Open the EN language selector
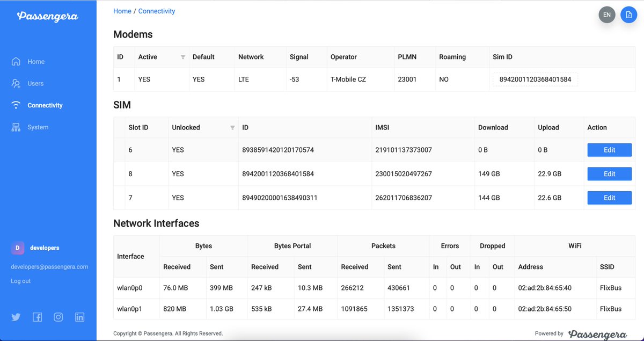 (x=607, y=14)
